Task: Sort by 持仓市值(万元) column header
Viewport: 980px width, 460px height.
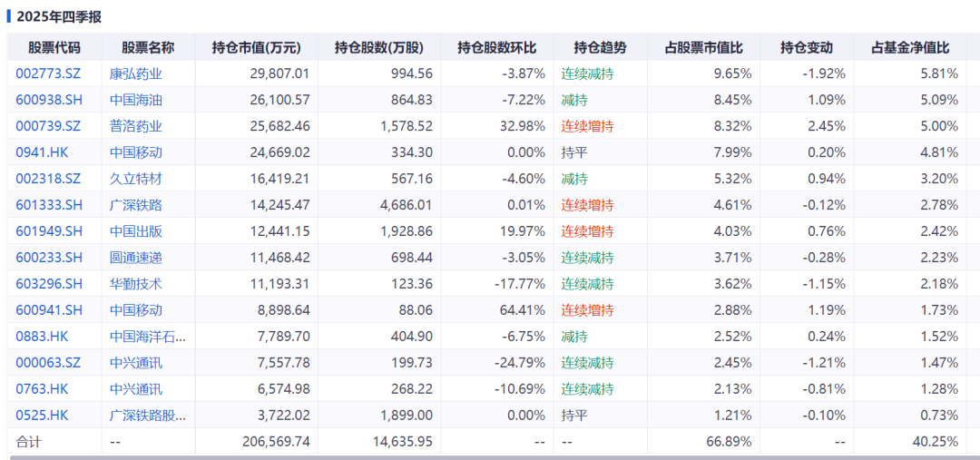Action: 256,48
